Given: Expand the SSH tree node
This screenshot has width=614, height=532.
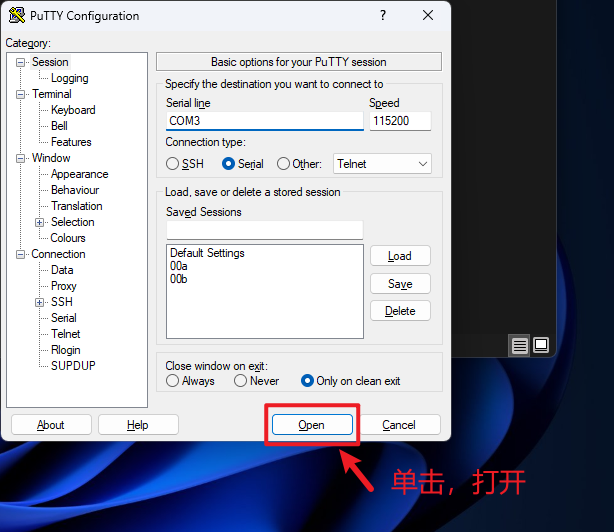Looking at the screenshot, I should click(x=39, y=303).
